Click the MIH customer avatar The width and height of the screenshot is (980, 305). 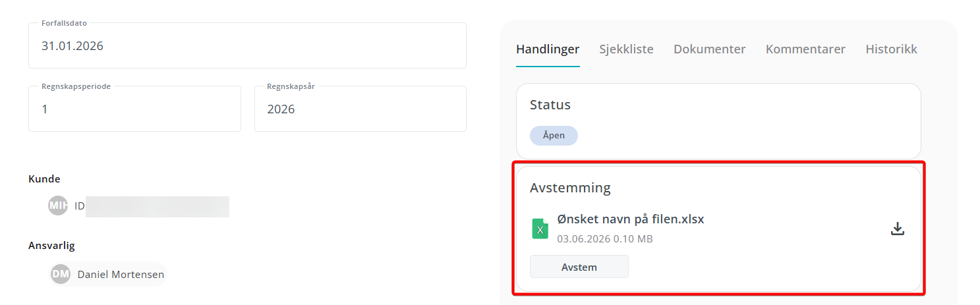click(x=58, y=206)
